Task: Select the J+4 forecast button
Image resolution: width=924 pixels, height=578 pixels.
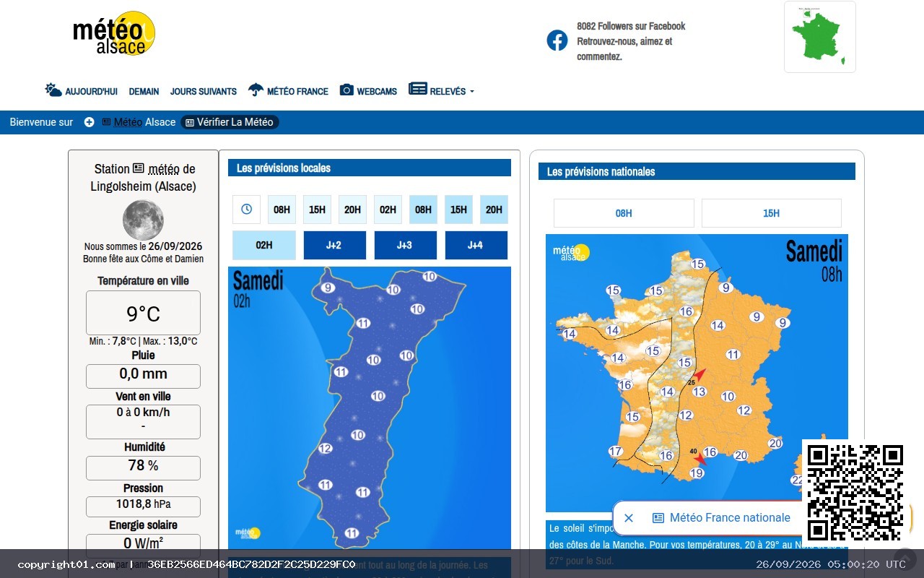Action: [x=476, y=245]
